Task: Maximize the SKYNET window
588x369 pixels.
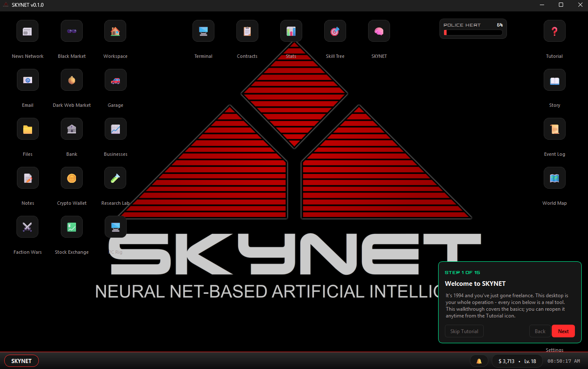Action: tap(561, 5)
